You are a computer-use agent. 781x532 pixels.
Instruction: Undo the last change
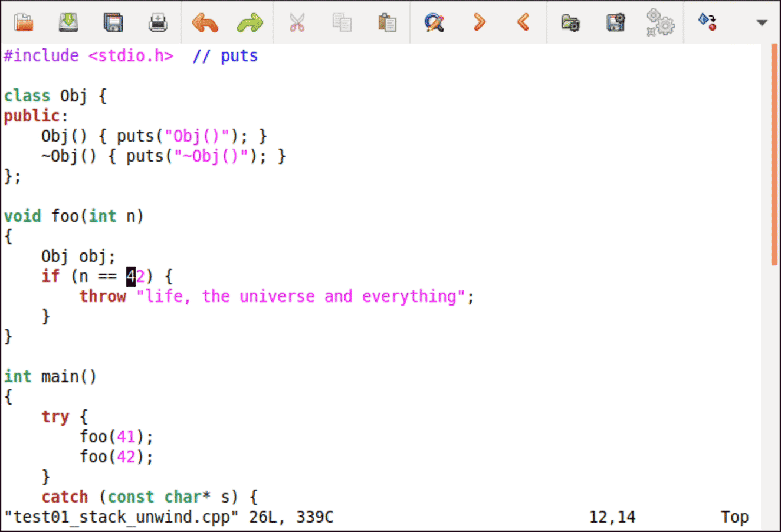coord(205,22)
